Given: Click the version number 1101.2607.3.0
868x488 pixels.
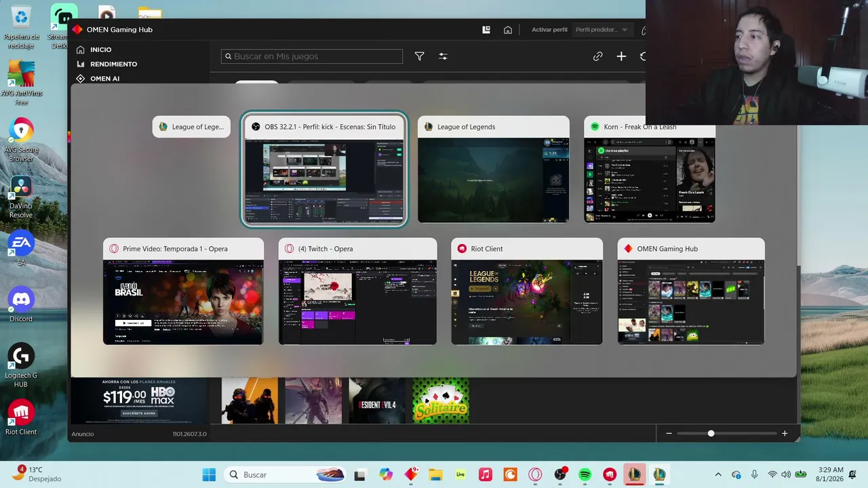Looking at the screenshot, I should pos(189,434).
